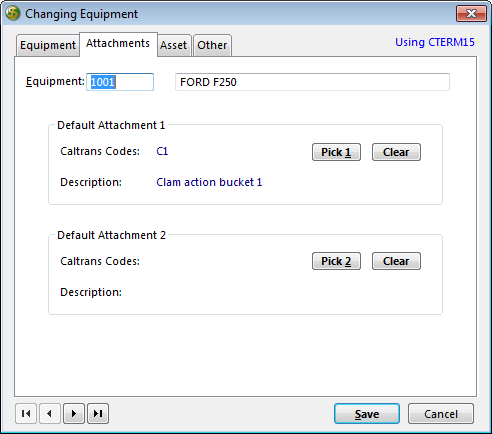The width and height of the screenshot is (492, 434).
Task: Click the FORD F250 description field
Action: (312, 82)
